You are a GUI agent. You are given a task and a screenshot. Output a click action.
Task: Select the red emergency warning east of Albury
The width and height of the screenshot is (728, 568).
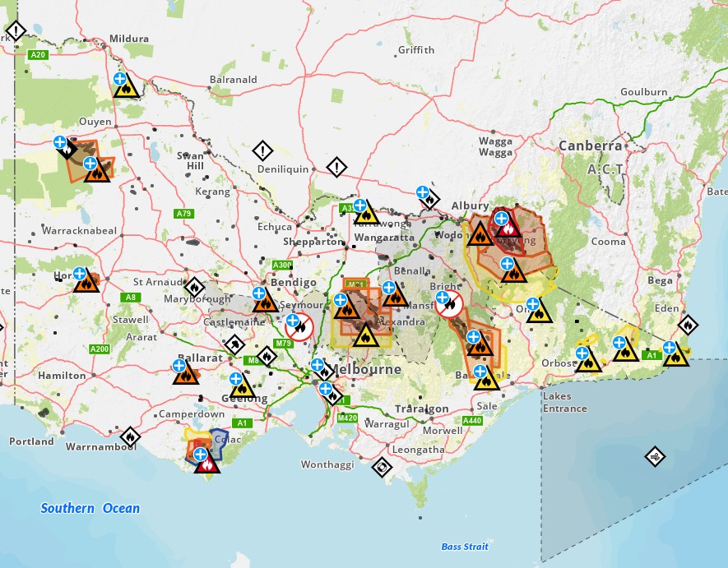[507, 226]
